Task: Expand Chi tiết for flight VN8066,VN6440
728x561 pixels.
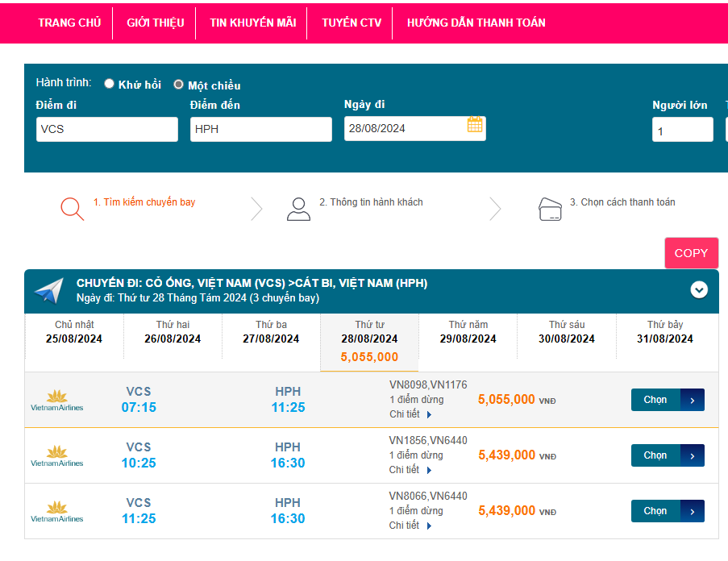Action: pos(410,526)
